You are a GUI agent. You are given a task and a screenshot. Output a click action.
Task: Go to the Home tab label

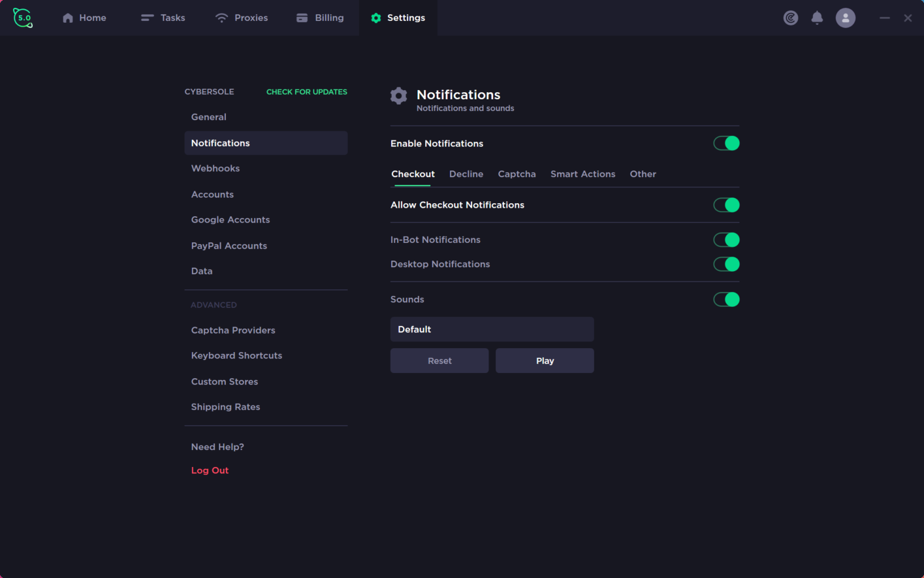pos(93,18)
